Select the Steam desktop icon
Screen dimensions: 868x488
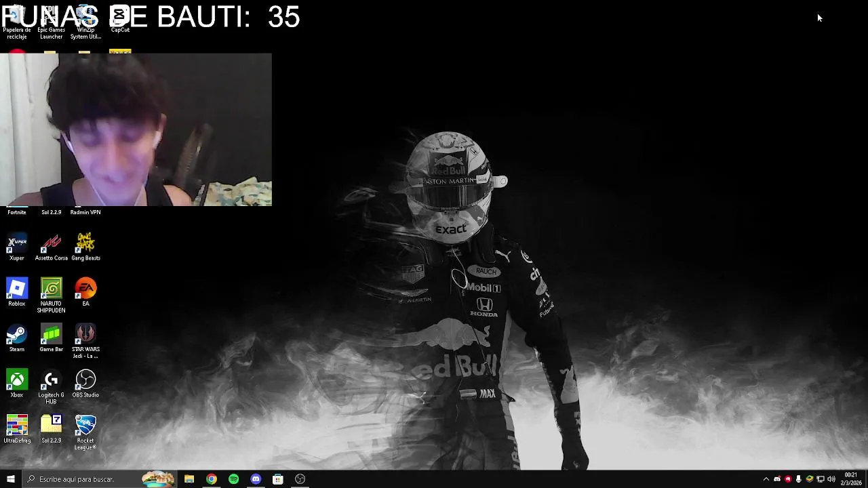[17, 338]
